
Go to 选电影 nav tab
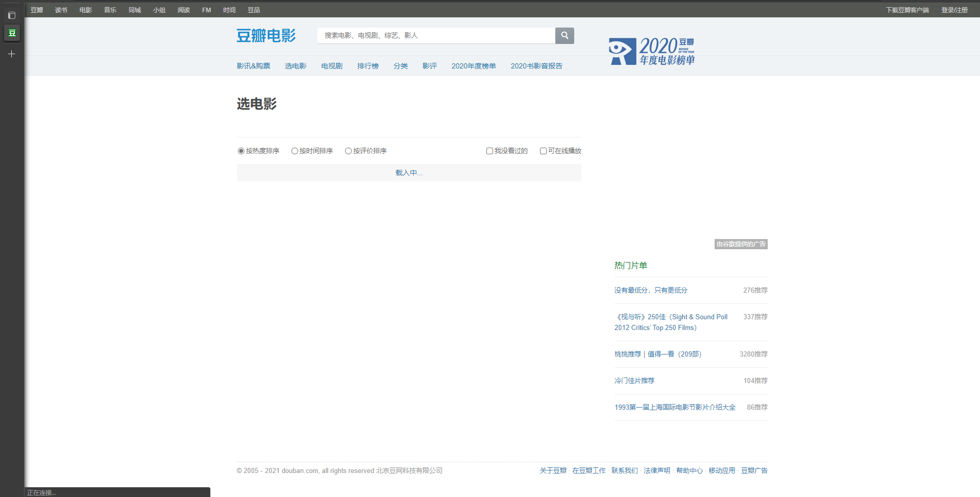point(296,66)
